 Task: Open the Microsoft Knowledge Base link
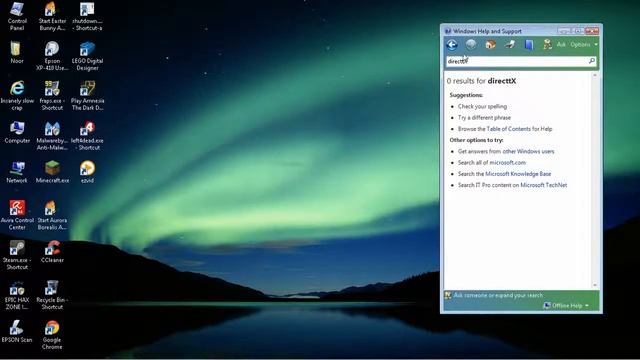click(x=518, y=173)
